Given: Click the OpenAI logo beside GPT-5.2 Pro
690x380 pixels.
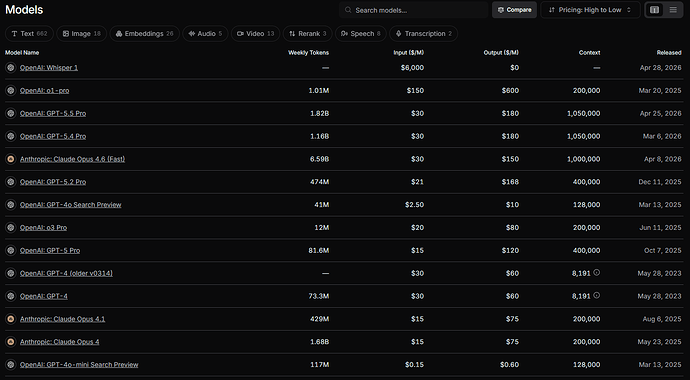Looking at the screenshot, I should 11,182.
